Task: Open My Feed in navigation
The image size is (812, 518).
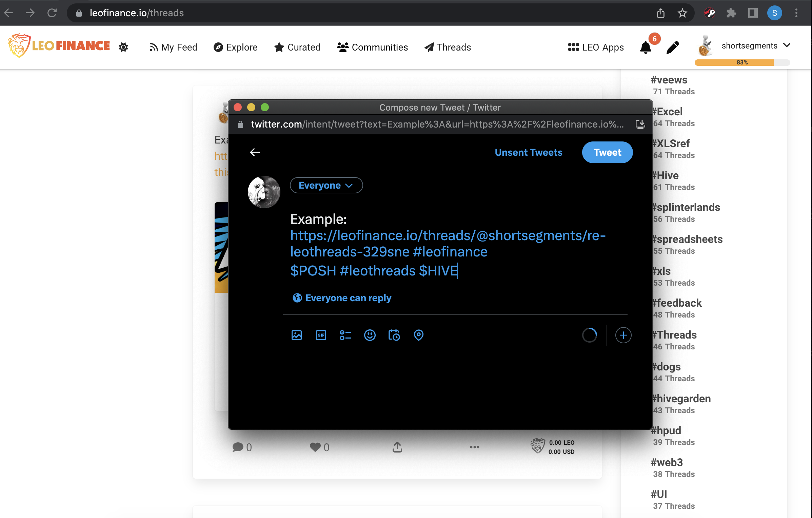Action: pyautogui.click(x=173, y=47)
